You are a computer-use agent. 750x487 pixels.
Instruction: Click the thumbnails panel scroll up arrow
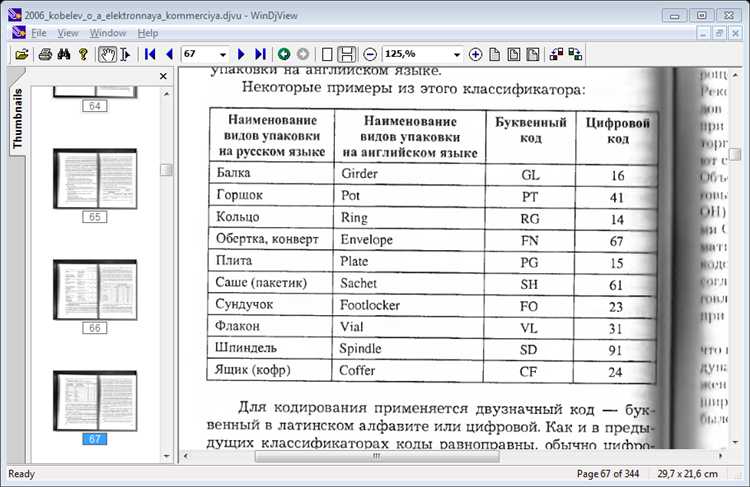point(166,94)
